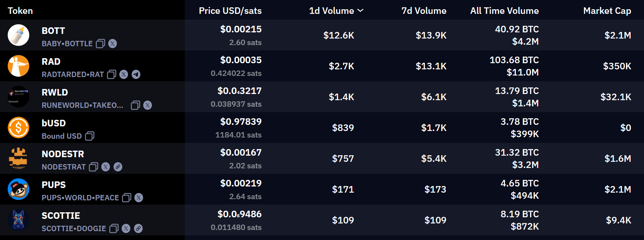Open the BOTT token row
This screenshot has width=644, height=240.
click(322, 35)
